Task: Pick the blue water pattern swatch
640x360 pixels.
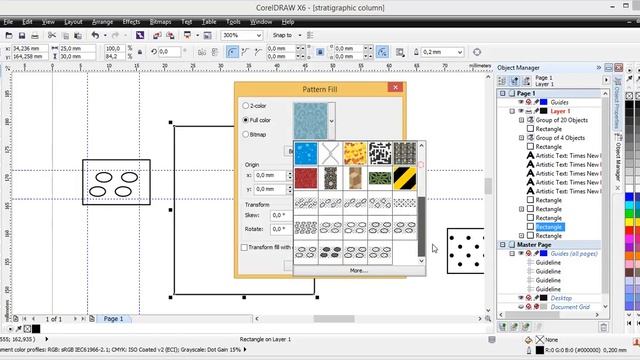Action: [306, 153]
